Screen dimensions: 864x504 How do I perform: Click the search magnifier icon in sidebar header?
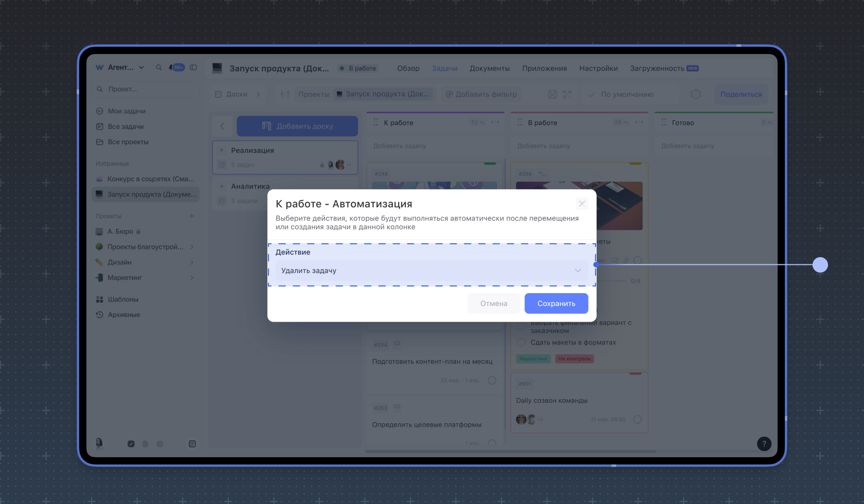point(159,67)
